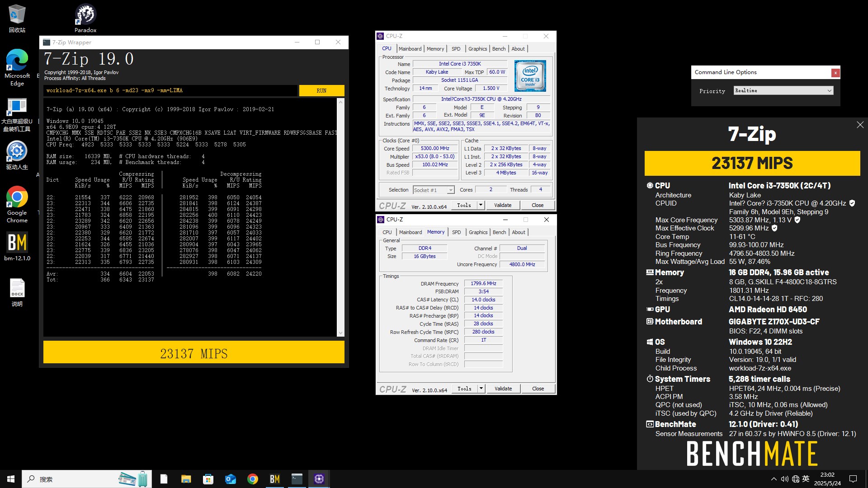The width and height of the screenshot is (868, 488).
Task: Click Validate in the upper CPU-Z window
Action: point(503,205)
